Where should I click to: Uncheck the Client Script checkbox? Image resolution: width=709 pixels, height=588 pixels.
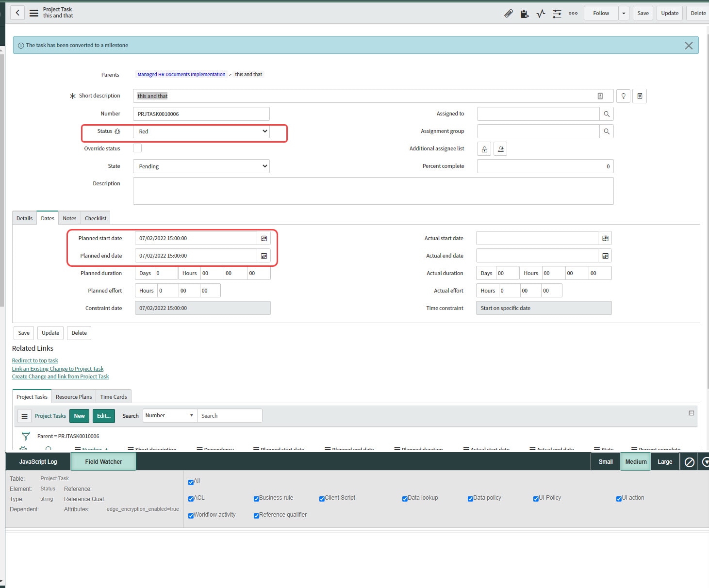322,499
